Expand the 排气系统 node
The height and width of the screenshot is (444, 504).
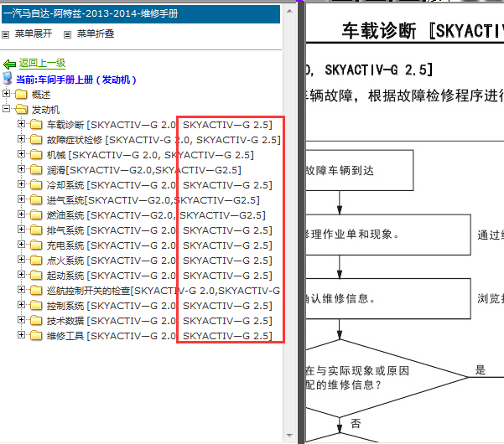pyautogui.click(x=21, y=230)
